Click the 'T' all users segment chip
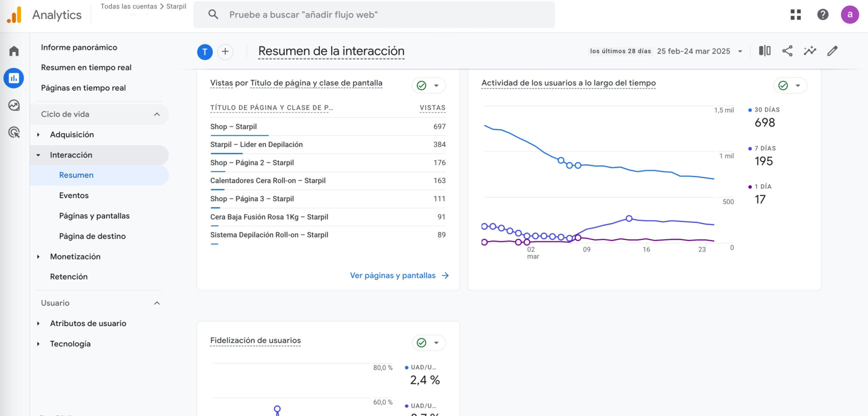Screen dimensions: 868x416 click(x=205, y=52)
